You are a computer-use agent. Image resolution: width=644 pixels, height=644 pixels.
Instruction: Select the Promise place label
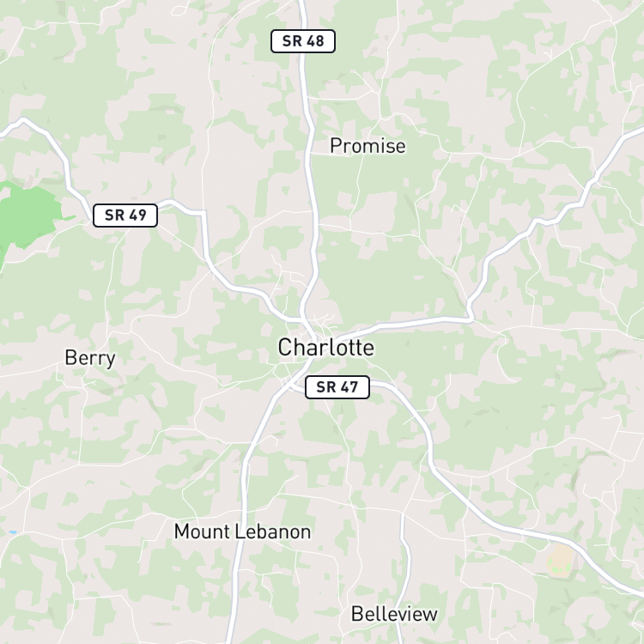(x=368, y=146)
